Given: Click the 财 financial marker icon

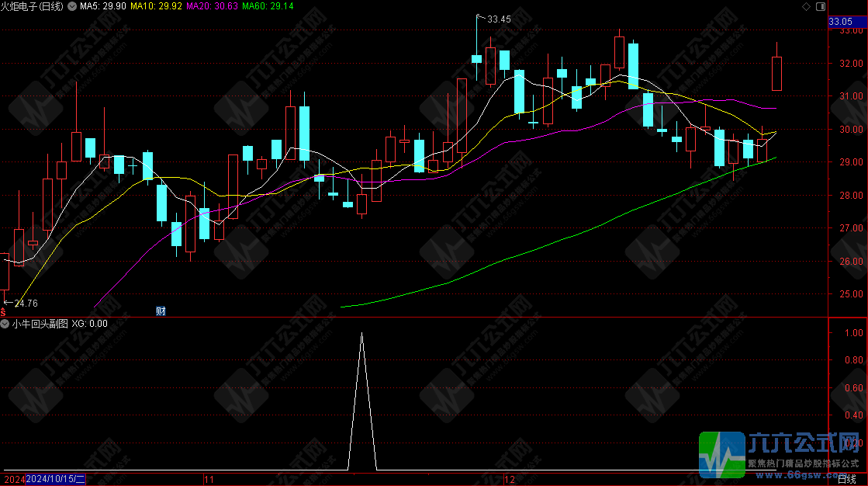Looking at the screenshot, I should [x=161, y=311].
